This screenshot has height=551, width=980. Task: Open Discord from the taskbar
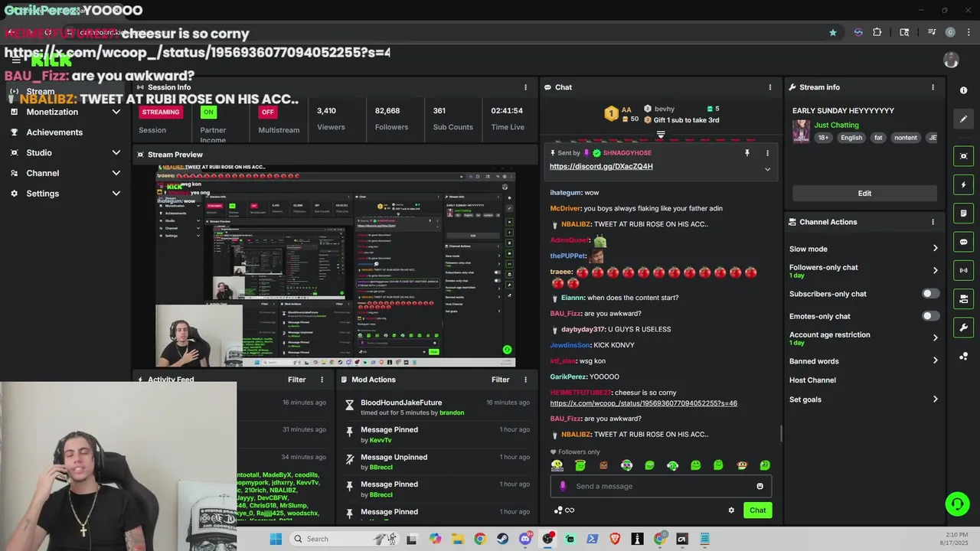pyautogui.click(x=525, y=539)
